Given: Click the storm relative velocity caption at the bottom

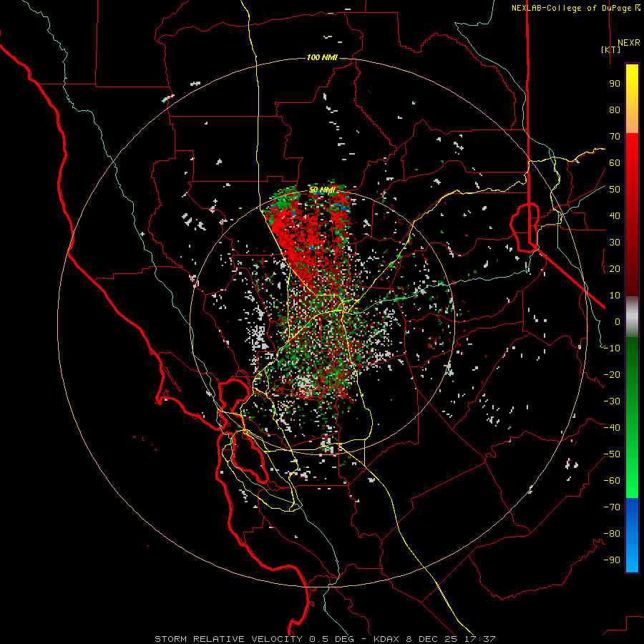Looking at the screenshot, I should click(325, 639).
